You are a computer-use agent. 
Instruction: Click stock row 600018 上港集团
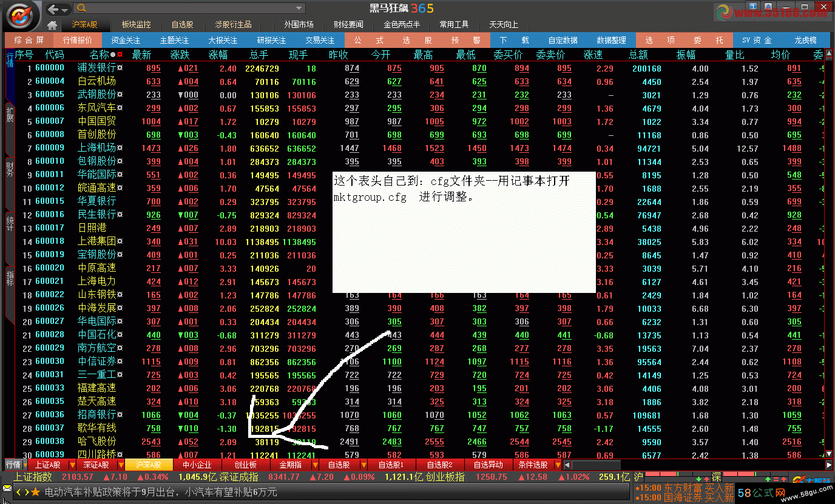pos(419,241)
